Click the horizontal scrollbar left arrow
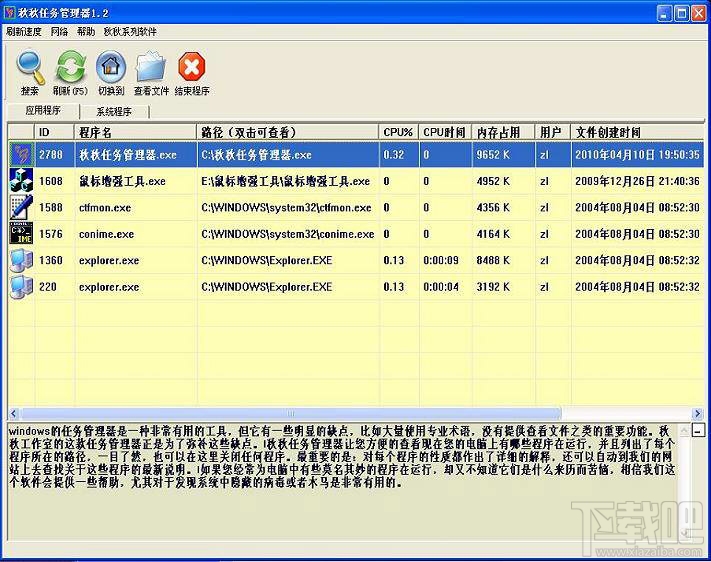The height and width of the screenshot is (562, 711). (13, 413)
